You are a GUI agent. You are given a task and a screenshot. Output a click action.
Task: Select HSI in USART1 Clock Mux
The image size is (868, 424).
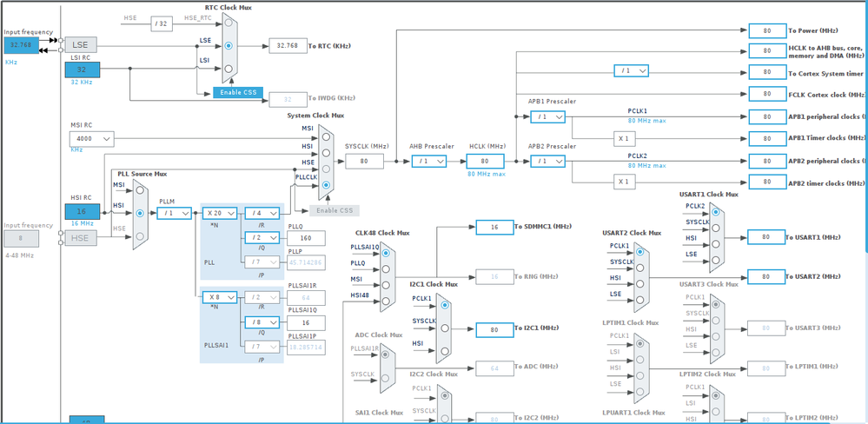point(716,243)
